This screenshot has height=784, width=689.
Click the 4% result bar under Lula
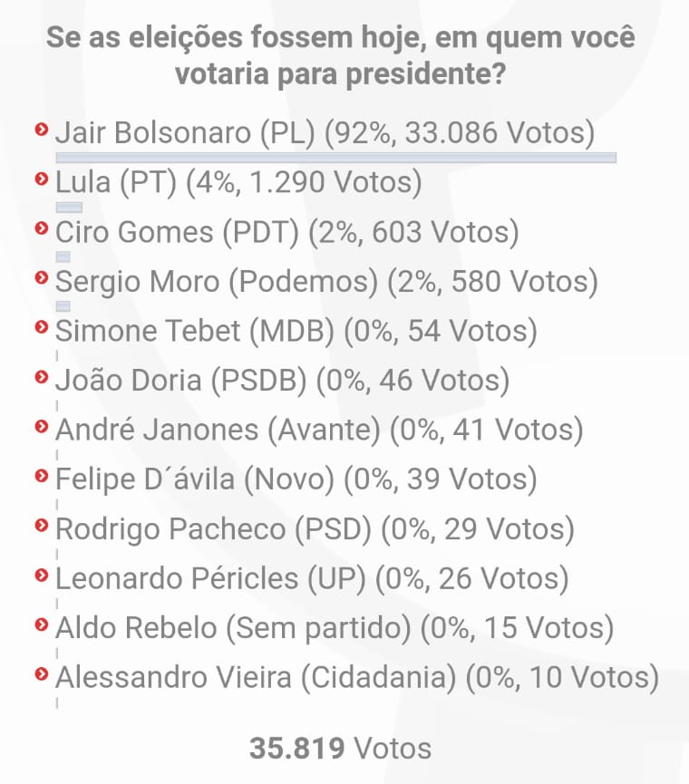click(x=69, y=208)
